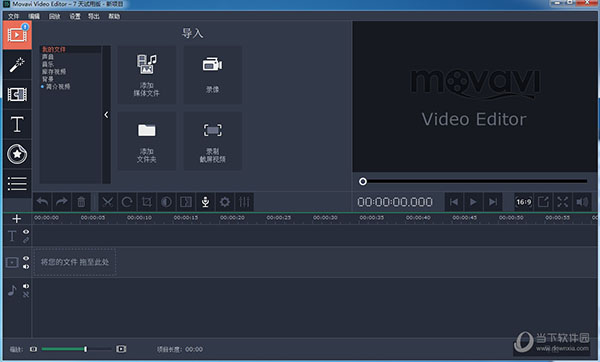Open the Audio equalizer sliders icon

click(244, 202)
